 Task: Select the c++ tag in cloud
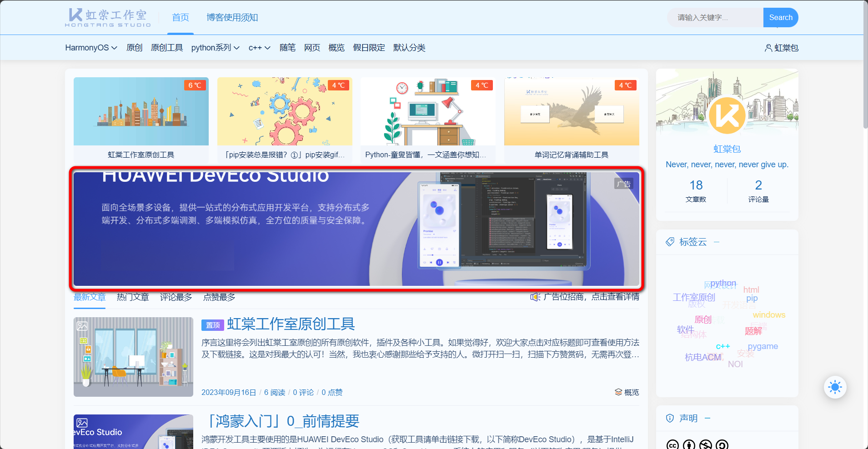pyautogui.click(x=723, y=346)
